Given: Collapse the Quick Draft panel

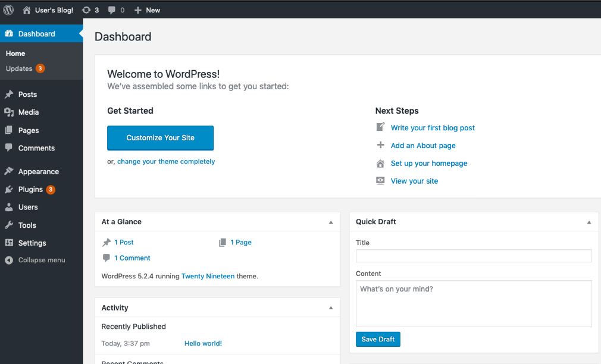Looking at the screenshot, I should pos(589,221).
